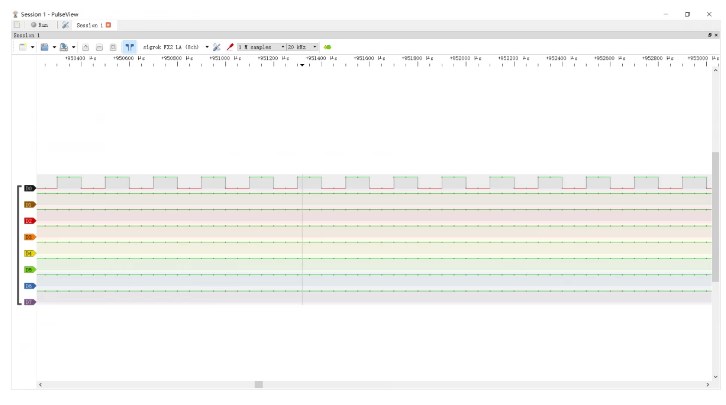This screenshot has width=726, height=405.
Task: Click the PulseView app icon in title bar
Action: (15, 14)
